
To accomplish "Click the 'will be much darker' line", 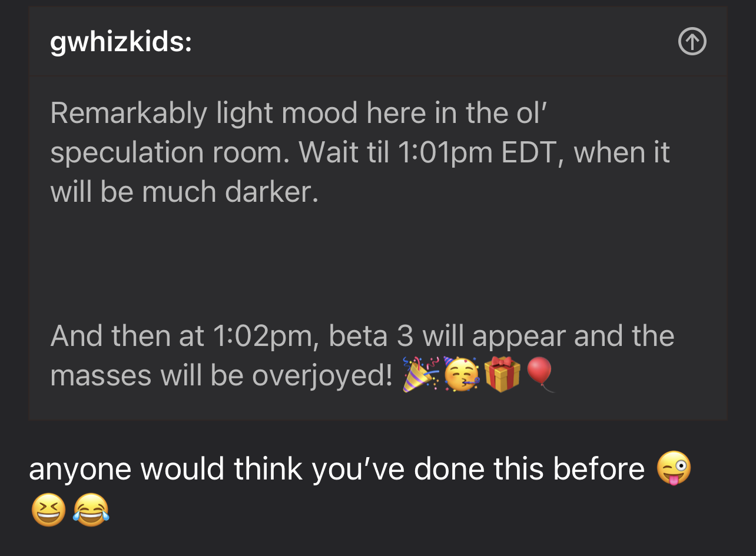I will click(x=184, y=192).
